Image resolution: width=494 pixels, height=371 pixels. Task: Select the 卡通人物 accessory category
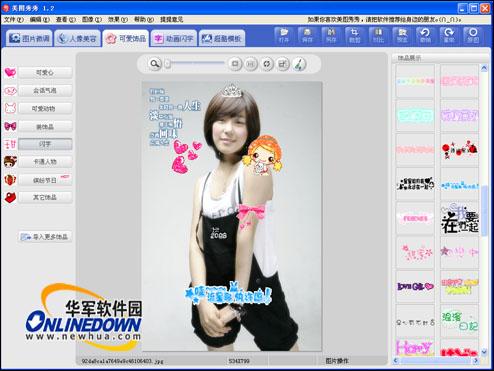tap(45, 162)
